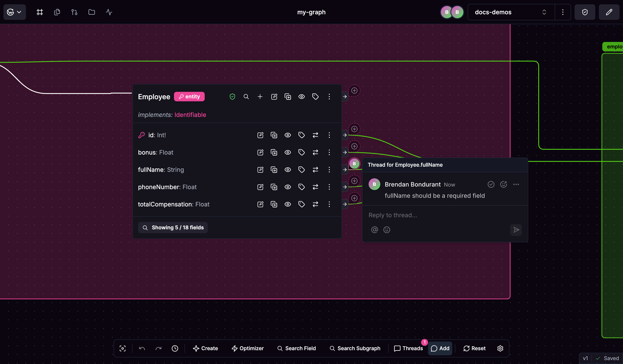The height and width of the screenshot is (364, 623).
Task: Click the edit pencil icon on id row
Action: [260, 135]
